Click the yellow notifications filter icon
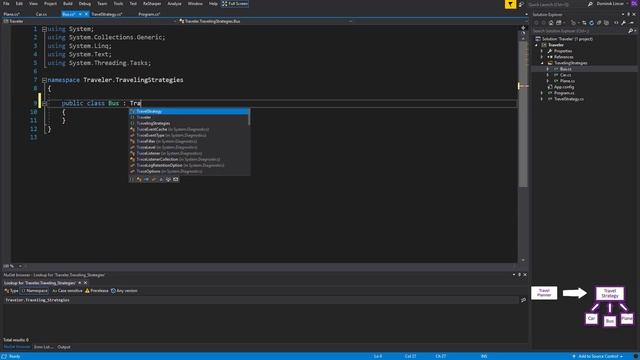This screenshot has width=640, height=360. coord(510,4)
